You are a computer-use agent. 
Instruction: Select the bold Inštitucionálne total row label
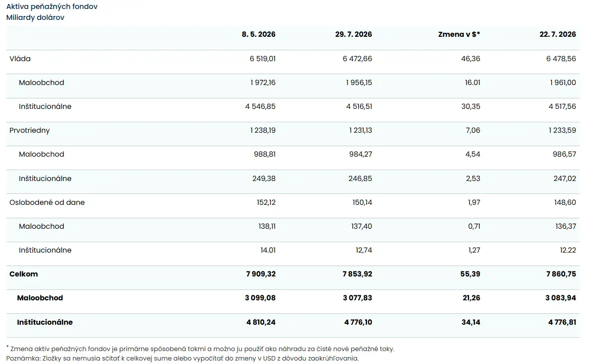coord(45,322)
